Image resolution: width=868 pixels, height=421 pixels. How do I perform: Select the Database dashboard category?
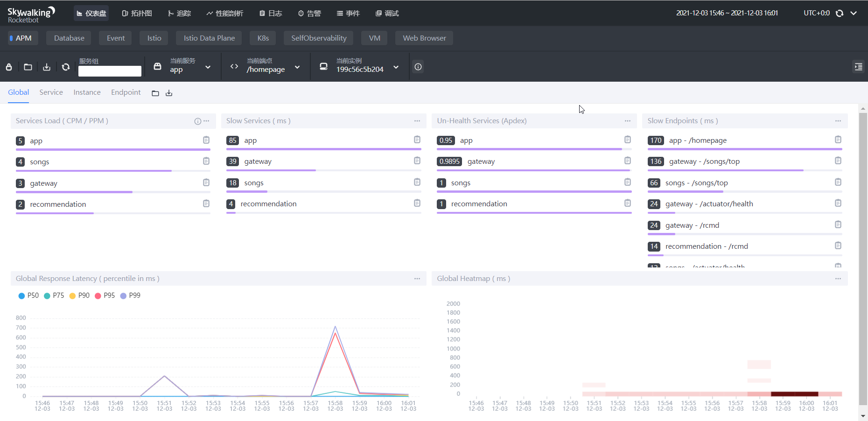pos(68,38)
